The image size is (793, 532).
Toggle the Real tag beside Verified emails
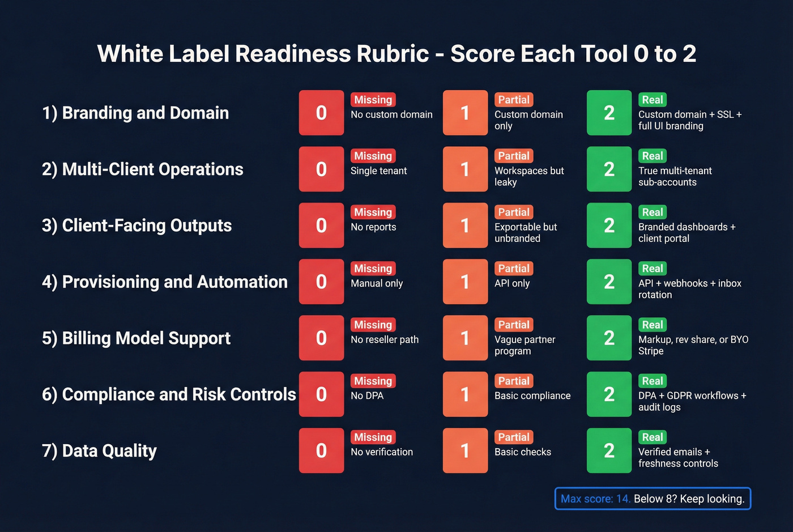[x=652, y=437]
